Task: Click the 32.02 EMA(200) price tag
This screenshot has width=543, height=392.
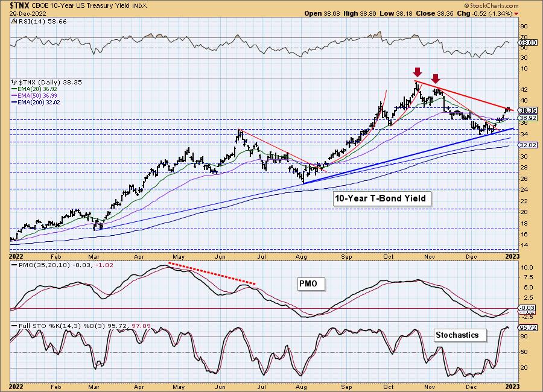Action: [528, 145]
